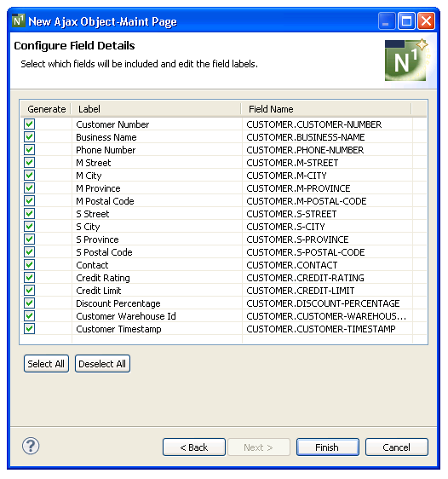The image size is (448, 479).
Task: Uncheck Generate for Customer Number
Action: pos(30,124)
